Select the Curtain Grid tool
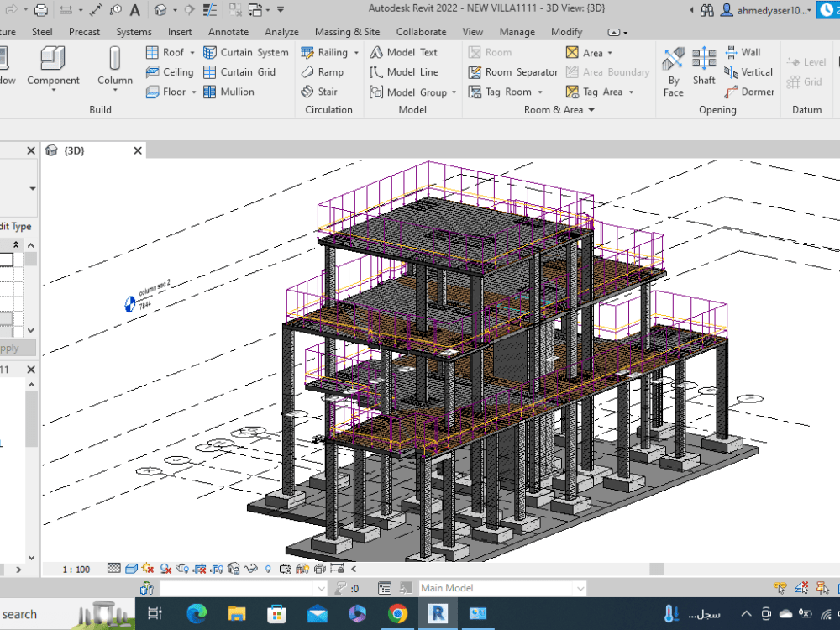The width and height of the screenshot is (840, 630). (x=239, y=71)
